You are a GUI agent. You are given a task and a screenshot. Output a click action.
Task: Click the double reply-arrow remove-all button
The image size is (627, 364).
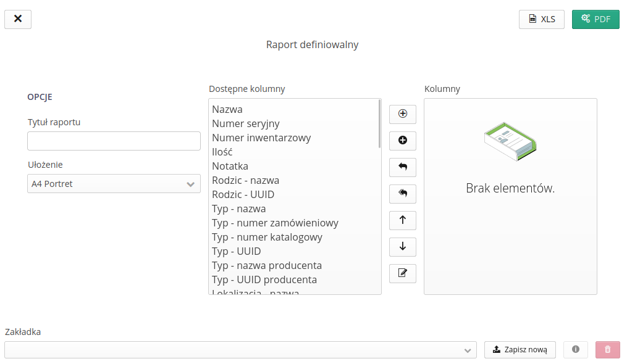(x=403, y=194)
